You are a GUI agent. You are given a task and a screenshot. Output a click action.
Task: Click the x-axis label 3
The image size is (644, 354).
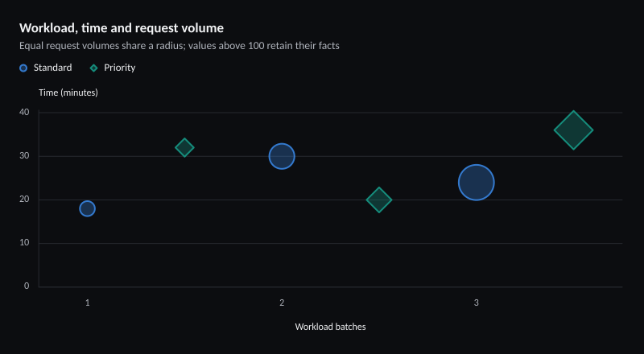point(476,303)
